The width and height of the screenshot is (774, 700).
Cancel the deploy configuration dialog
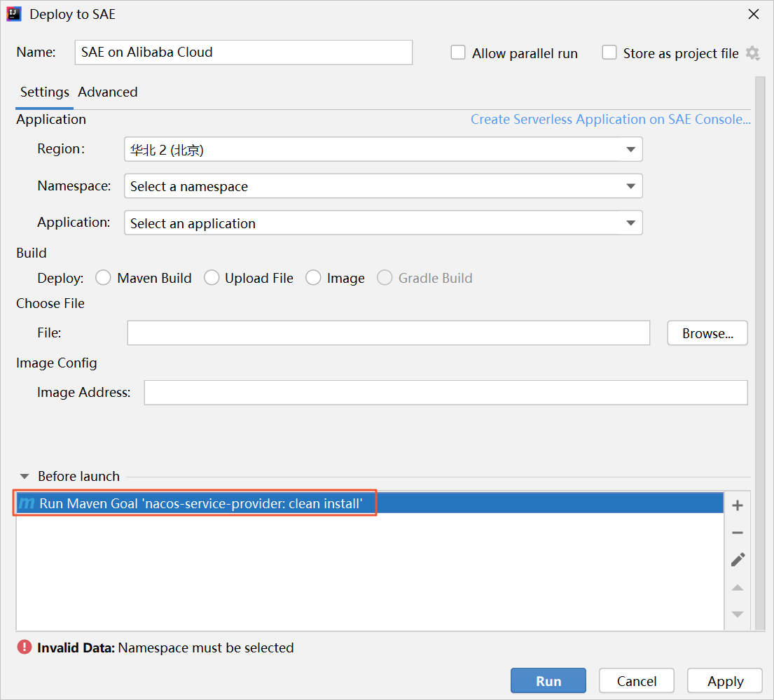coord(636,681)
